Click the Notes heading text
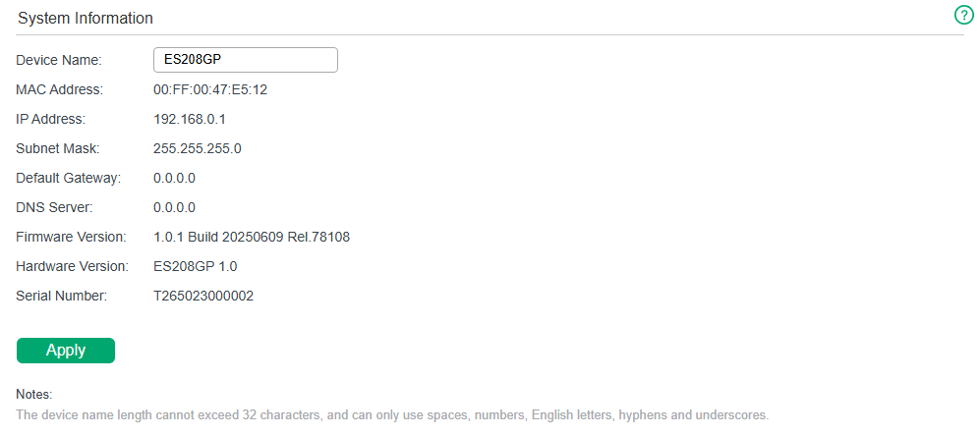The image size is (980, 436). point(34,395)
